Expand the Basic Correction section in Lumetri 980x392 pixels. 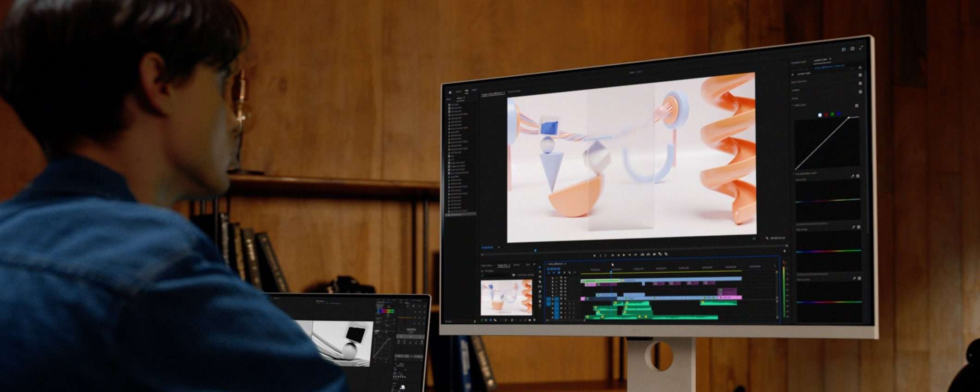[800, 81]
